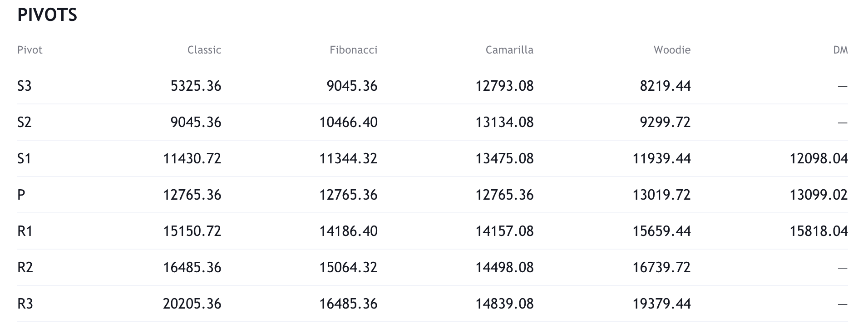Click Woodie P value 13019.72

[x=661, y=195]
